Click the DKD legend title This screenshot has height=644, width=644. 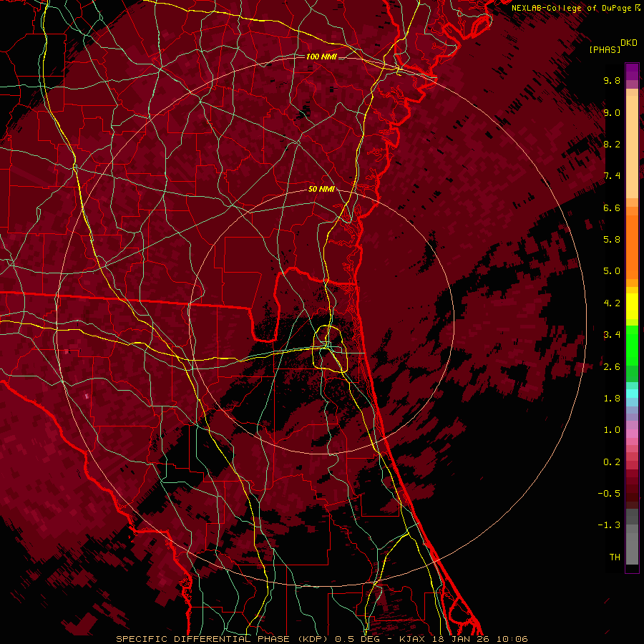[x=629, y=43]
